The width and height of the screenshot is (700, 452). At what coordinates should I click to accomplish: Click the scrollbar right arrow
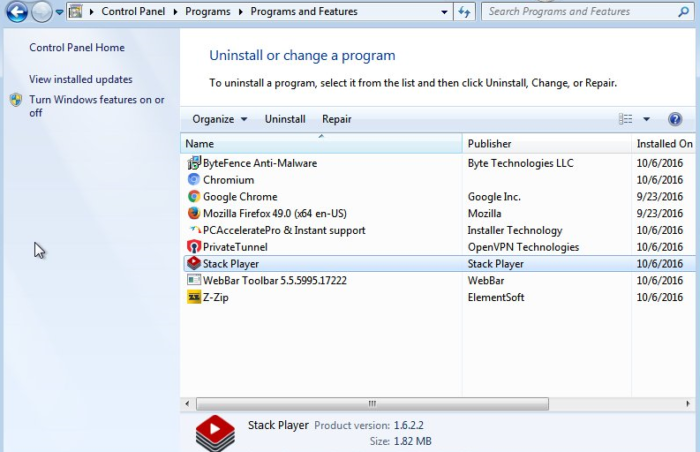pos(688,403)
